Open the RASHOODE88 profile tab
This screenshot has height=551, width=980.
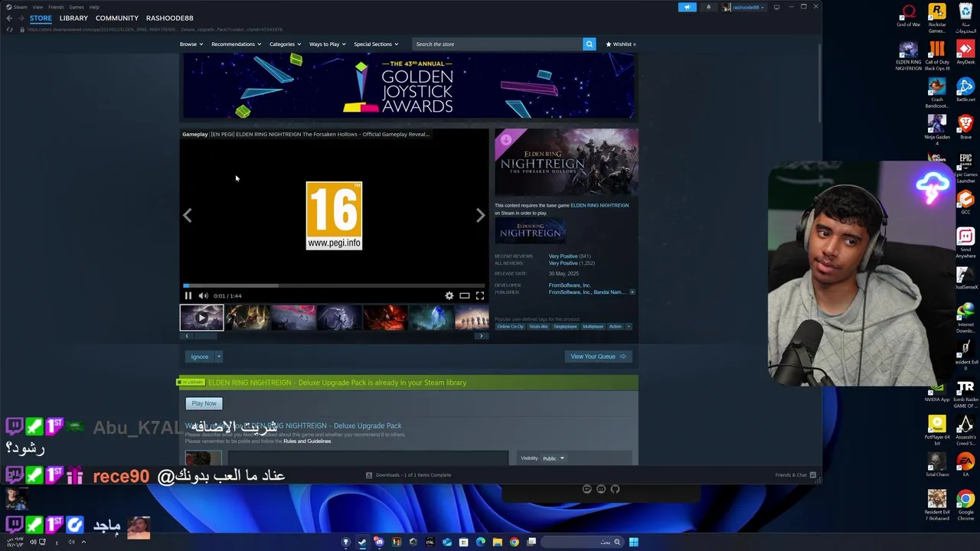(169, 18)
